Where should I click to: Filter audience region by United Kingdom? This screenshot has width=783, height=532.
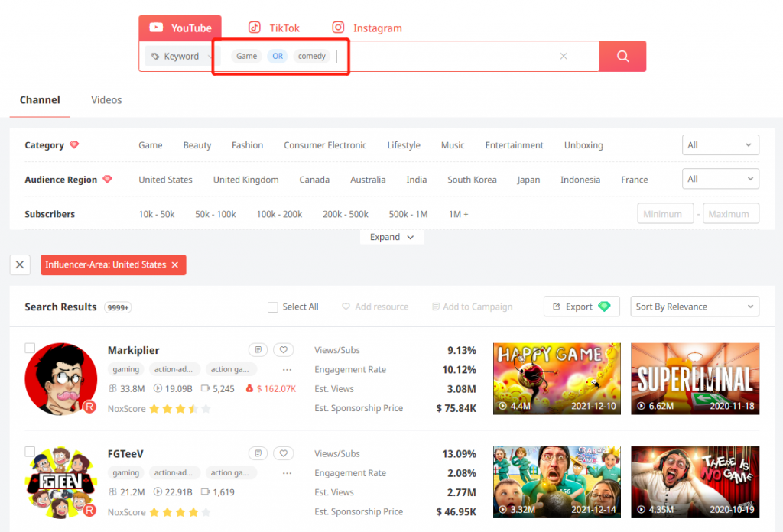(x=245, y=180)
